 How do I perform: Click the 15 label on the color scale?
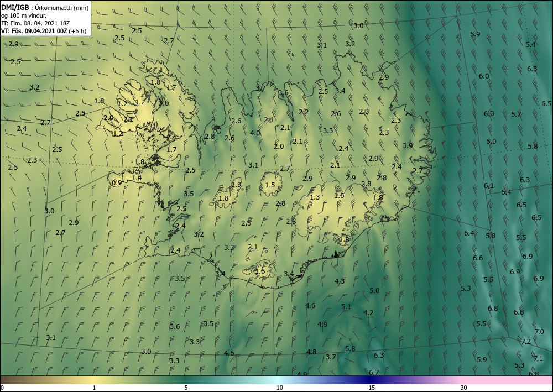[372, 388]
